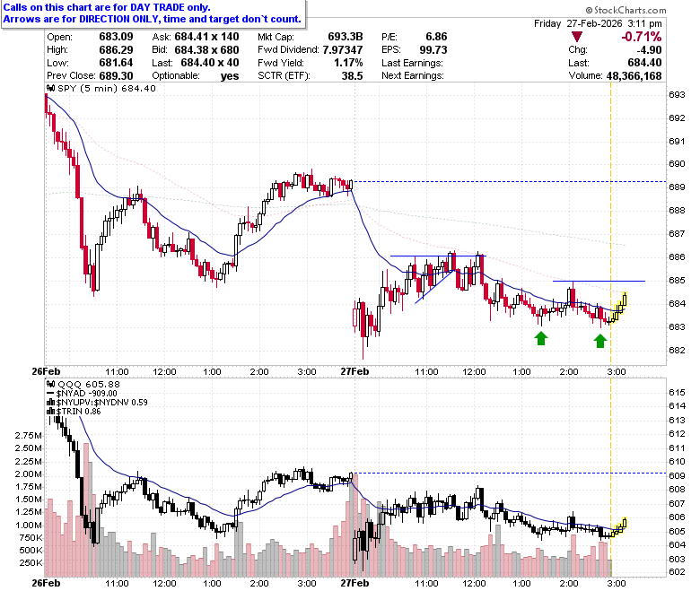Click the StockCharts.com watermark link
700x591 pixels.
coord(626,10)
